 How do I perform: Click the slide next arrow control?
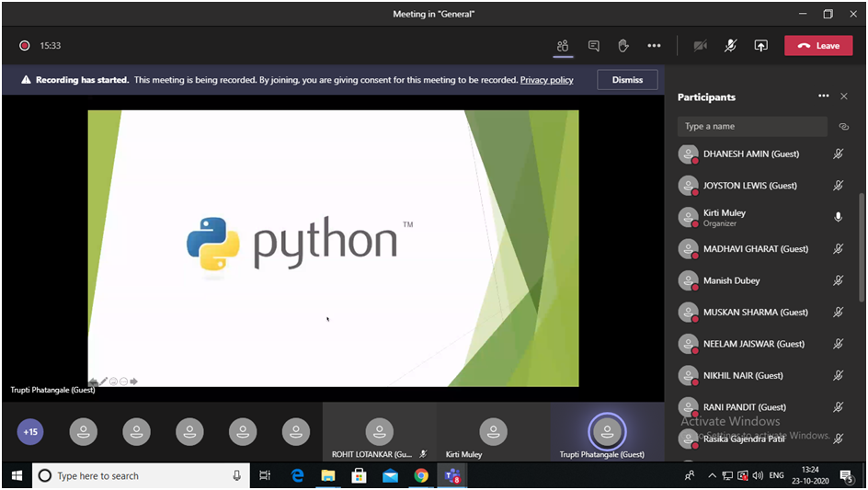point(133,382)
